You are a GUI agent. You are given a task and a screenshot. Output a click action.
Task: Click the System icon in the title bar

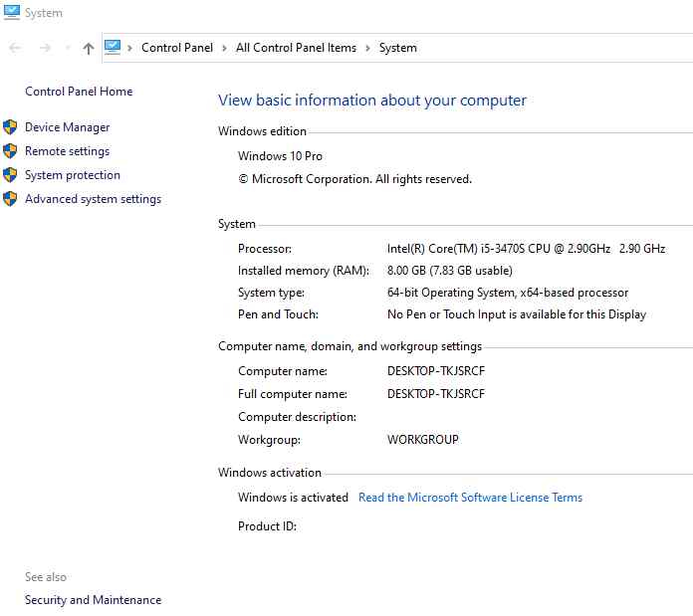[x=12, y=12]
